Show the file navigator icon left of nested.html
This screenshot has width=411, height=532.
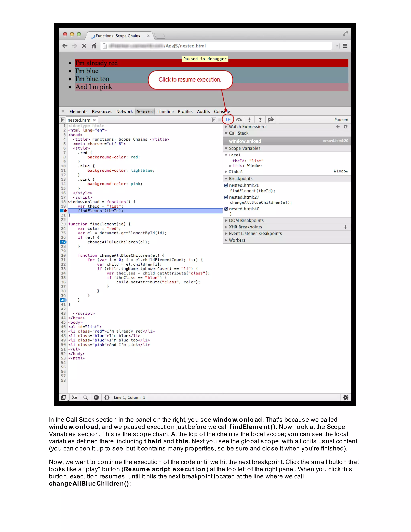63,120
